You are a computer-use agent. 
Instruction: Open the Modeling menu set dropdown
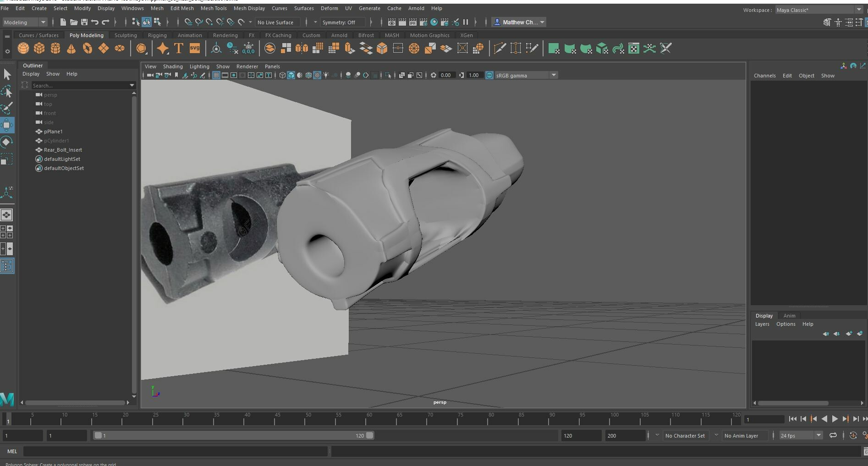(x=25, y=22)
